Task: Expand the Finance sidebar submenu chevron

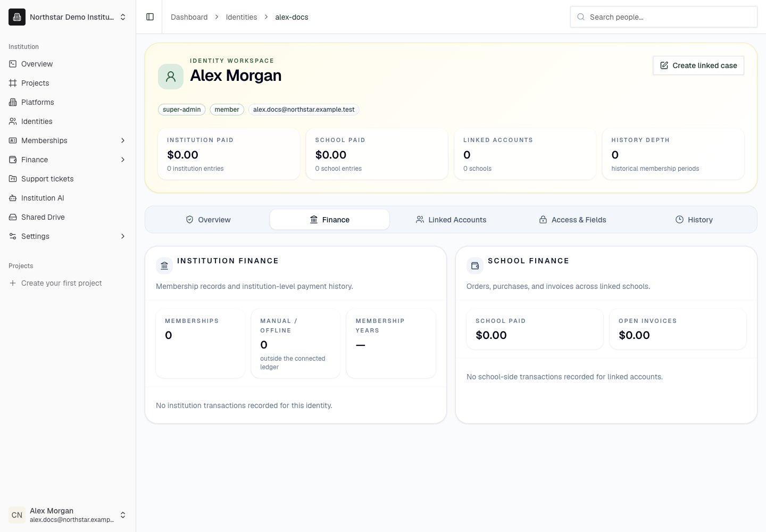Action: point(123,160)
